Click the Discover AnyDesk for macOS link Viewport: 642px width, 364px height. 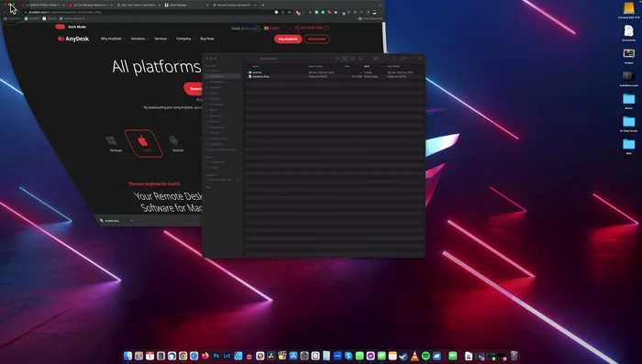154,184
